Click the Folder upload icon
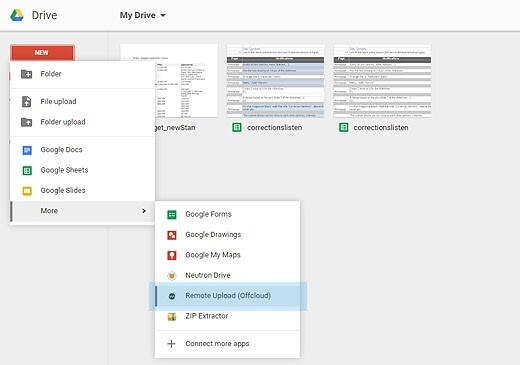 [27, 122]
